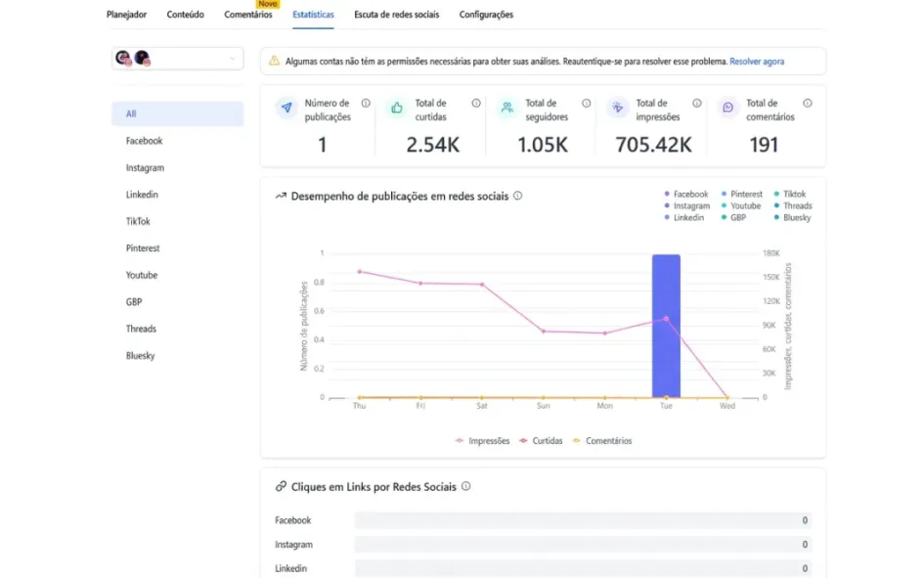Click the Instagram link clicks bar
924x578 pixels.
584,545
